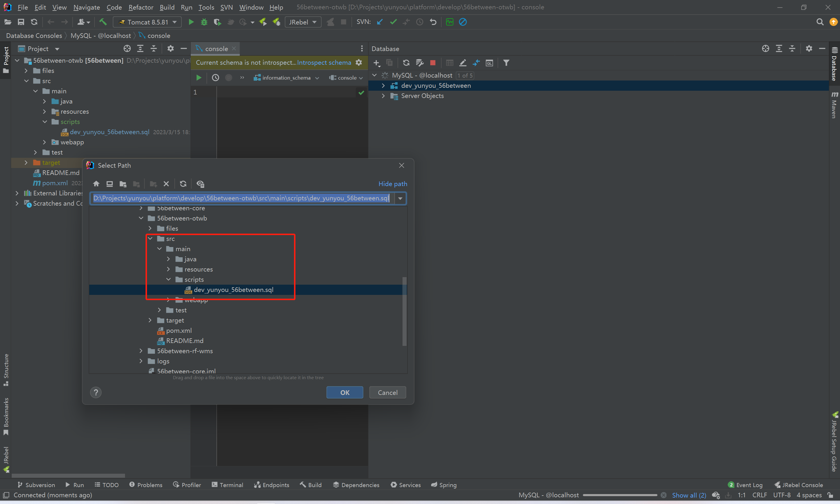Click Show all (2) link in status bar
The width and height of the screenshot is (840, 504).
[689, 495]
